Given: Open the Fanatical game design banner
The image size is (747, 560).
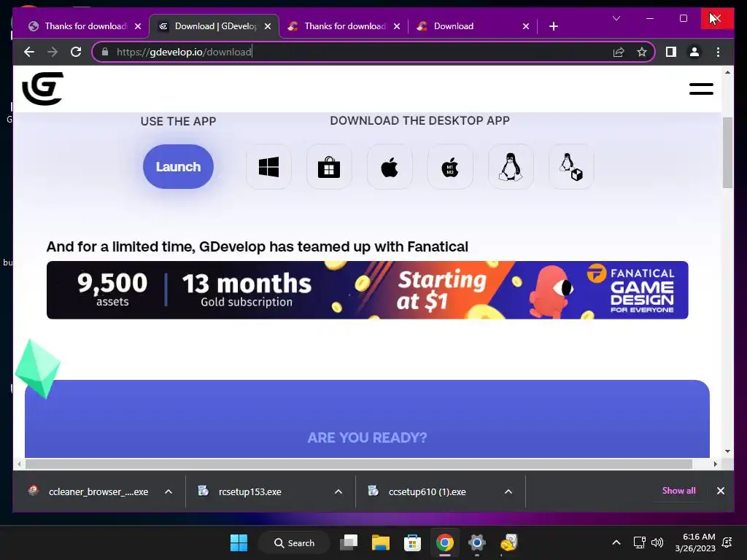Looking at the screenshot, I should tap(368, 290).
